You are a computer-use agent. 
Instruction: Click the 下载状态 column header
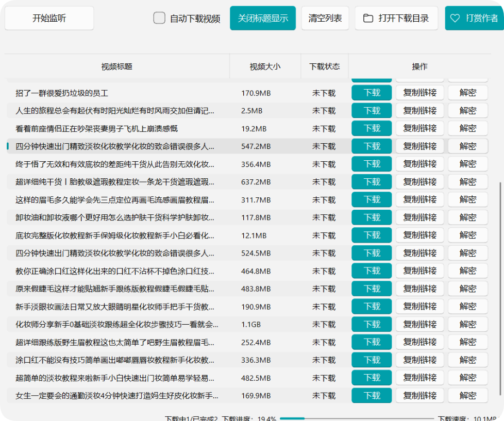point(325,66)
